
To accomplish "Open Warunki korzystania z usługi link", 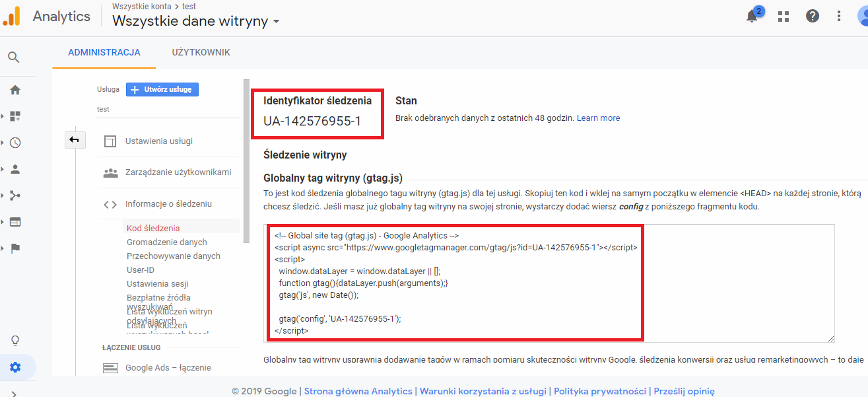I will [x=483, y=391].
